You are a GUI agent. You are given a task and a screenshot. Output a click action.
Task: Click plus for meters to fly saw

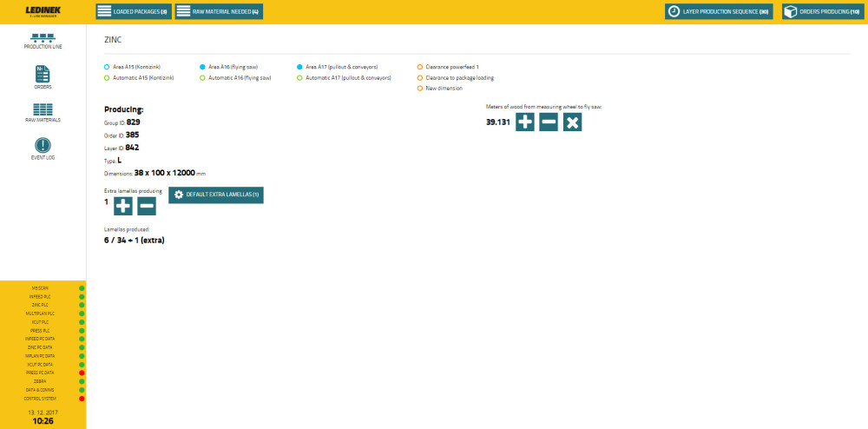pyautogui.click(x=525, y=122)
